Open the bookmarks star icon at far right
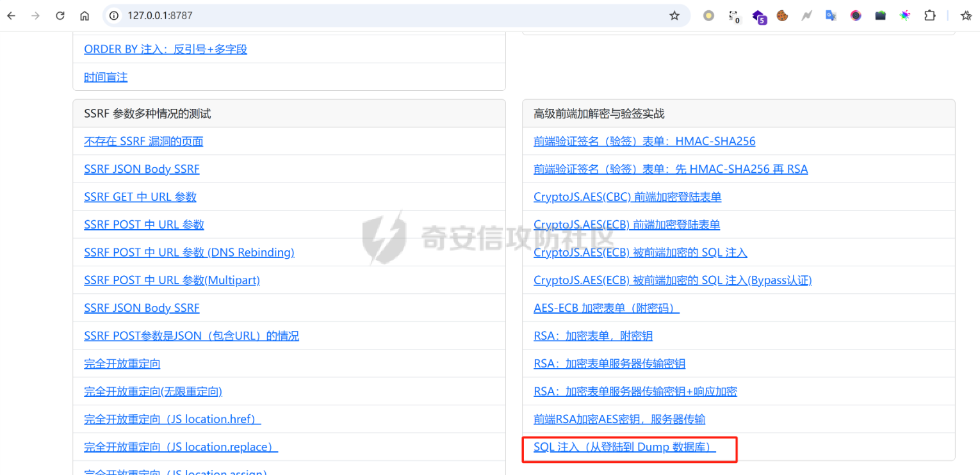The width and height of the screenshot is (980, 475). pyautogui.click(x=966, y=16)
